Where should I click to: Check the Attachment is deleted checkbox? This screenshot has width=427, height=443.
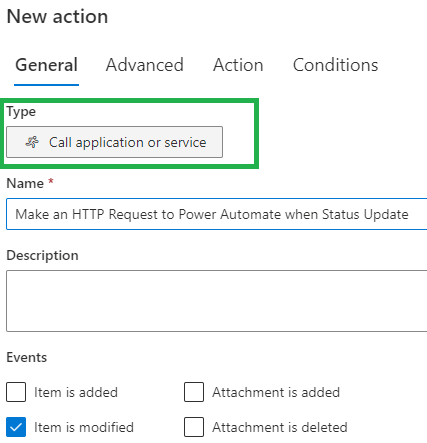[194, 427]
